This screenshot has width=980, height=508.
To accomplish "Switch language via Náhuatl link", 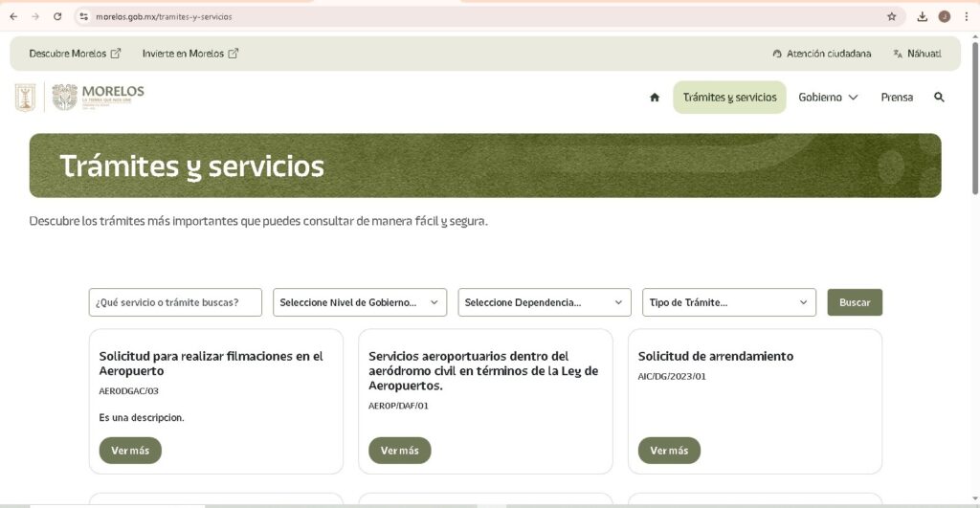I will tap(917, 54).
